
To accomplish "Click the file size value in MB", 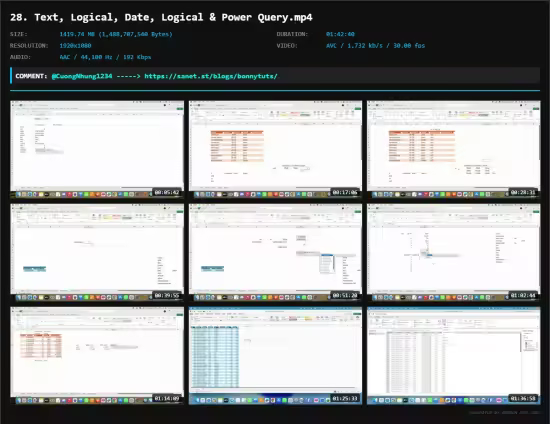I will point(116,34).
